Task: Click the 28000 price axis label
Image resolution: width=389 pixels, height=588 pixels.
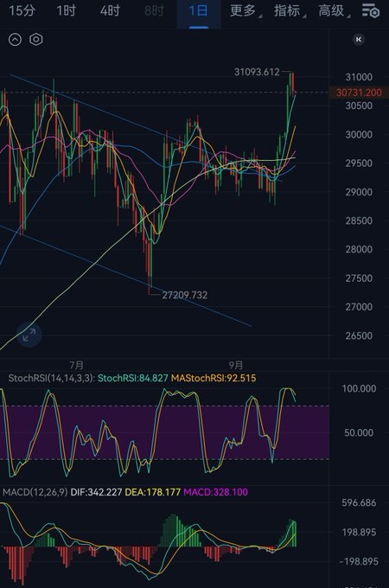Action: pos(359,249)
